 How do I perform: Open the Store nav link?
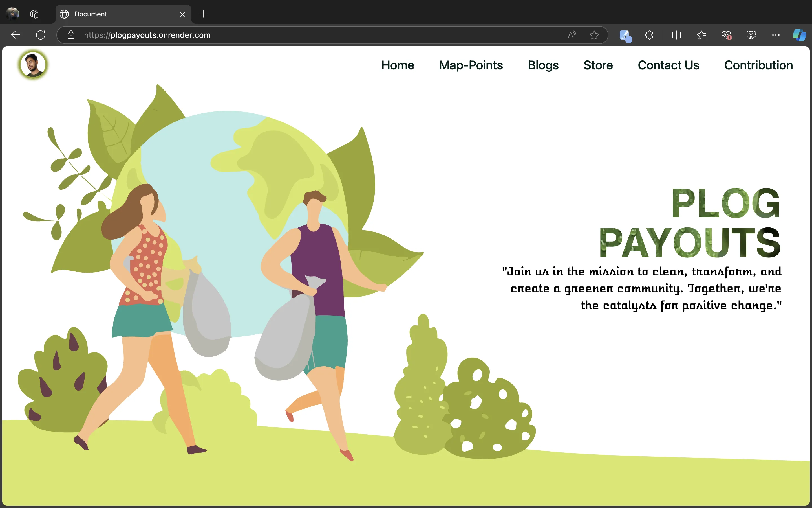(x=598, y=65)
